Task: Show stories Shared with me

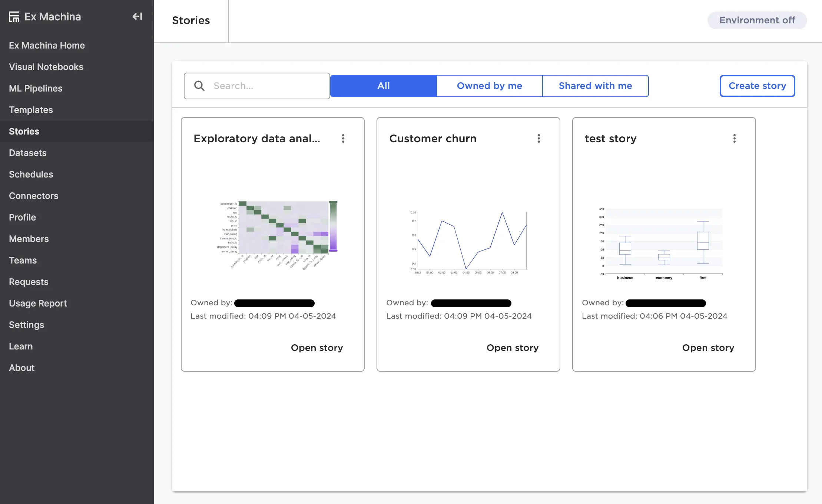Action: 595,86
